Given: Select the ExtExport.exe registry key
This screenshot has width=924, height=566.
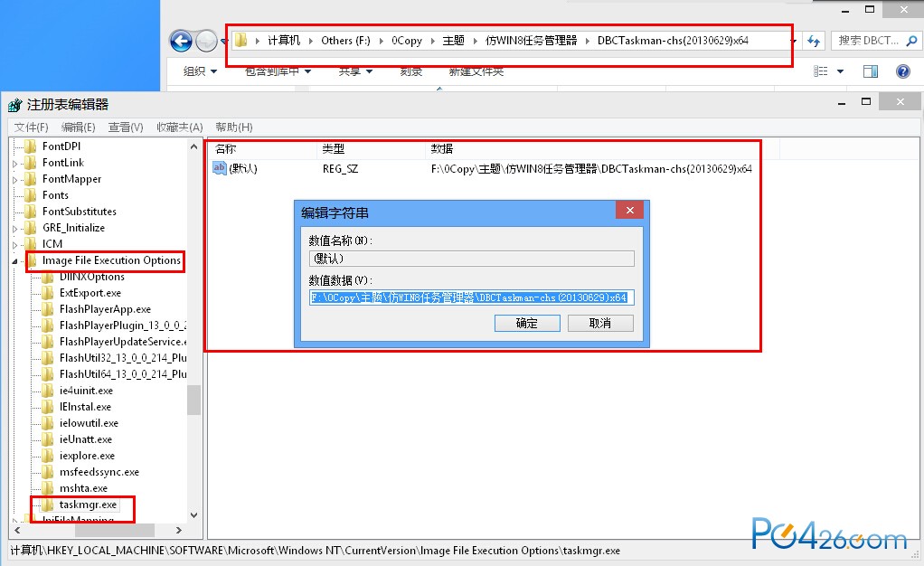Looking at the screenshot, I should (90, 293).
